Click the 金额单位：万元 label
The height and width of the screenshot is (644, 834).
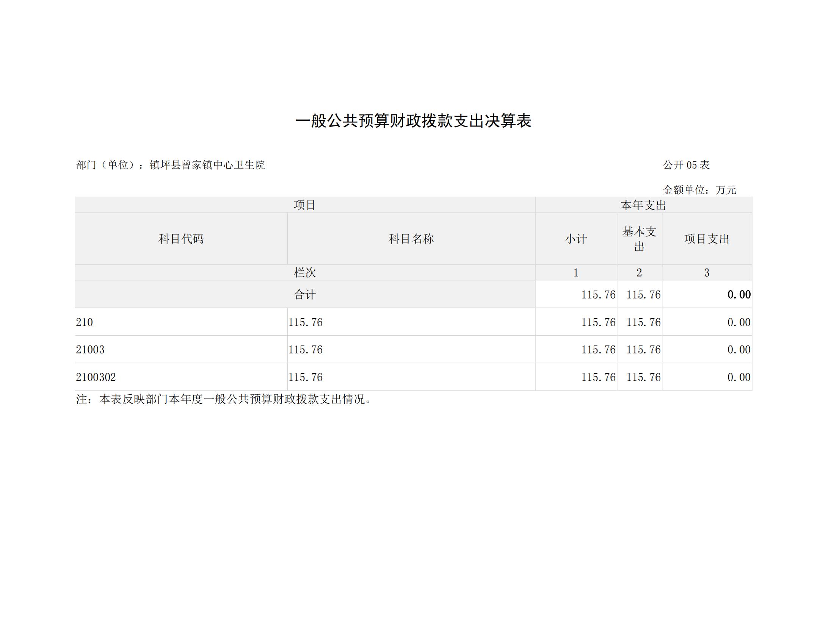pos(699,190)
